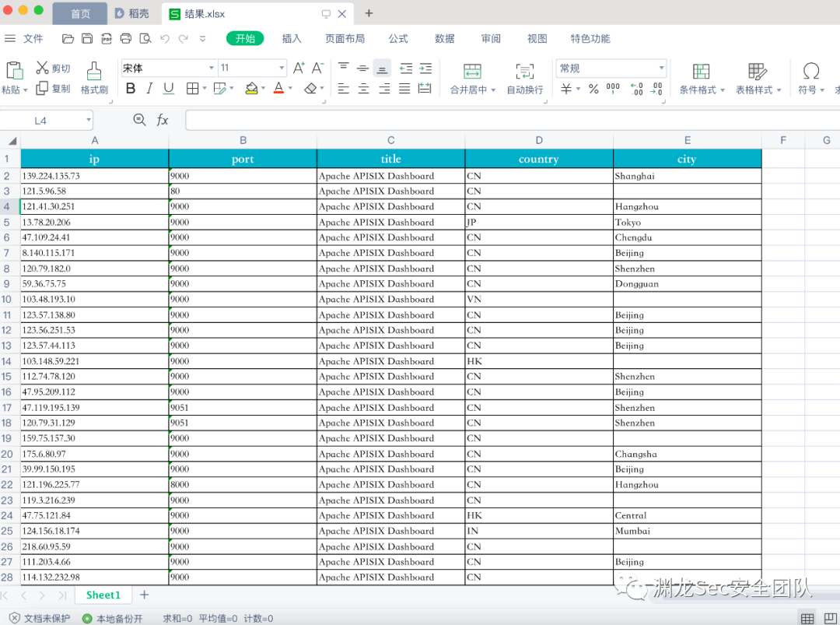Image resolution: width=840 pixels, height=625 pixels.
Task: Select the Sheet1 tab
Action: 103,595
